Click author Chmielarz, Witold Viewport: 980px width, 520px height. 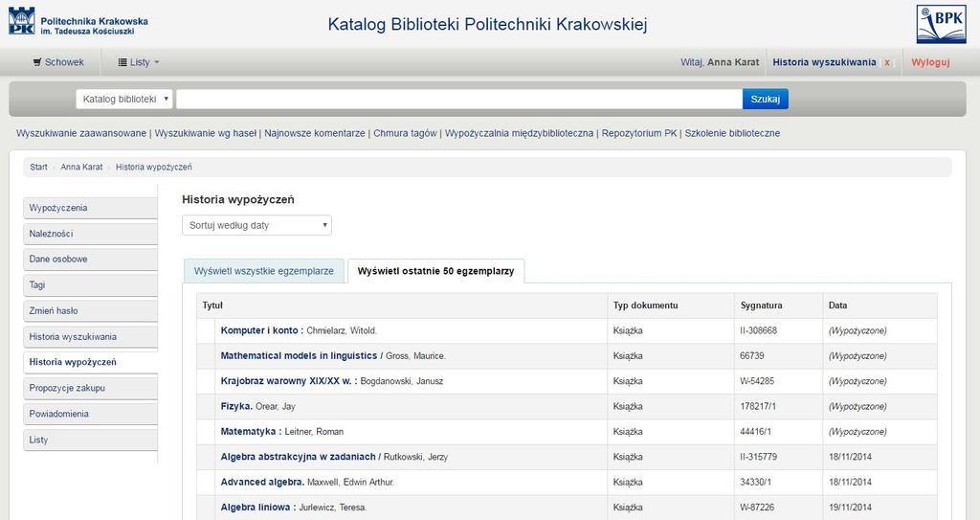click(342, 330)
